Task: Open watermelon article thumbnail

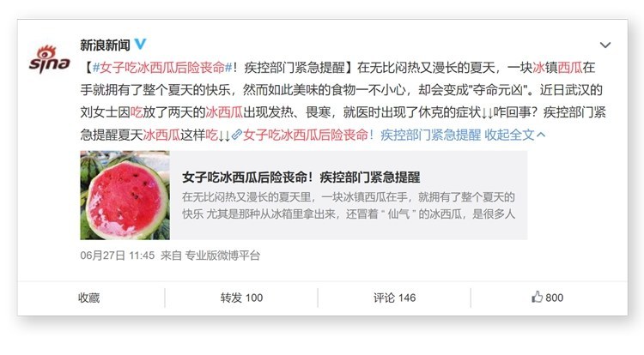Action: pos(125,196)
